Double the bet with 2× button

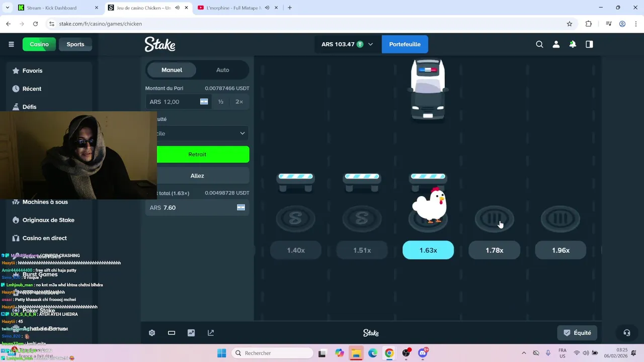[239, 102]
